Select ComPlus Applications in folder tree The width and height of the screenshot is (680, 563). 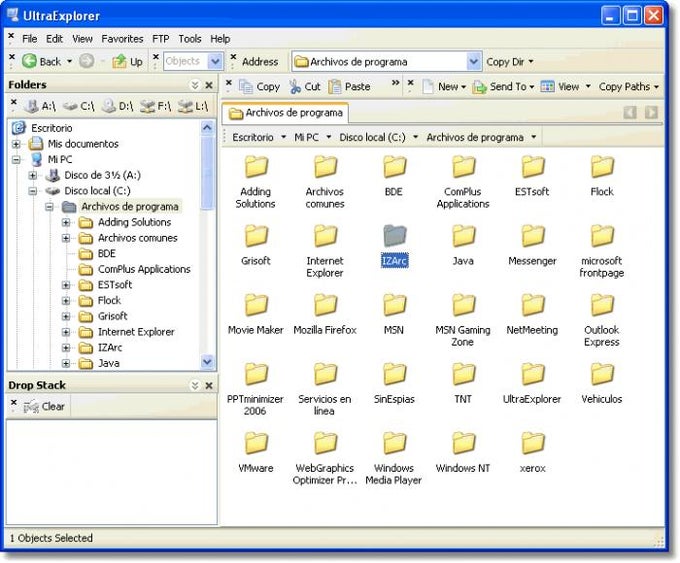pyautogui.click(x=144, y=269)
